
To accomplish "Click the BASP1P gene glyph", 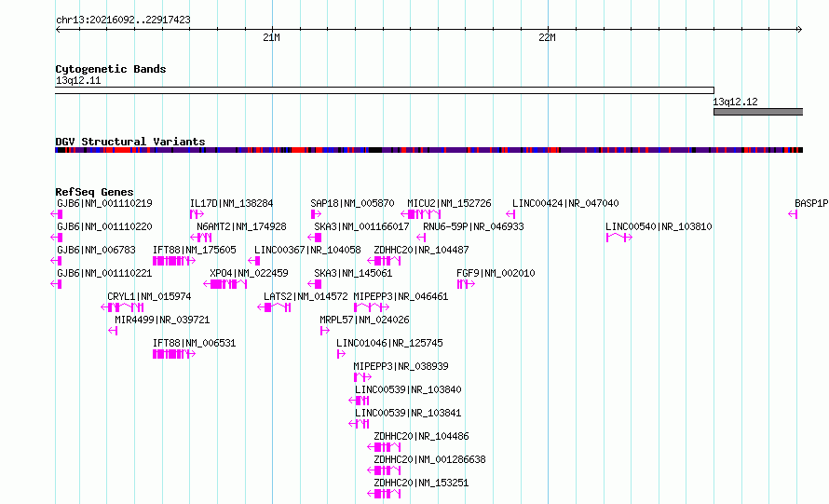I will coord(793,214).
